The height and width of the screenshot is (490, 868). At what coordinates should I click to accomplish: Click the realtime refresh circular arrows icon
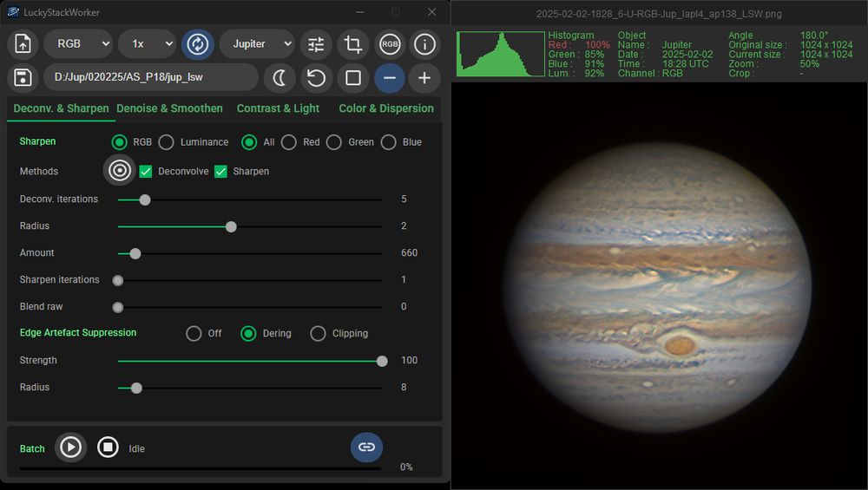pos(198,43)
